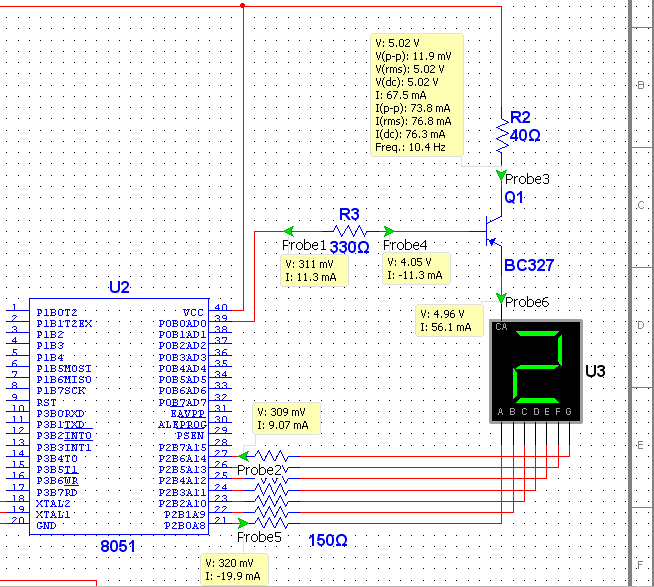Click the Probe3 measurement readout box

(x=417, y=95)
